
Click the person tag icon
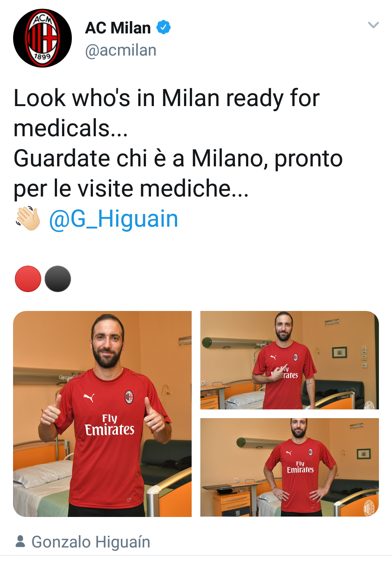[x=20, y=541]
